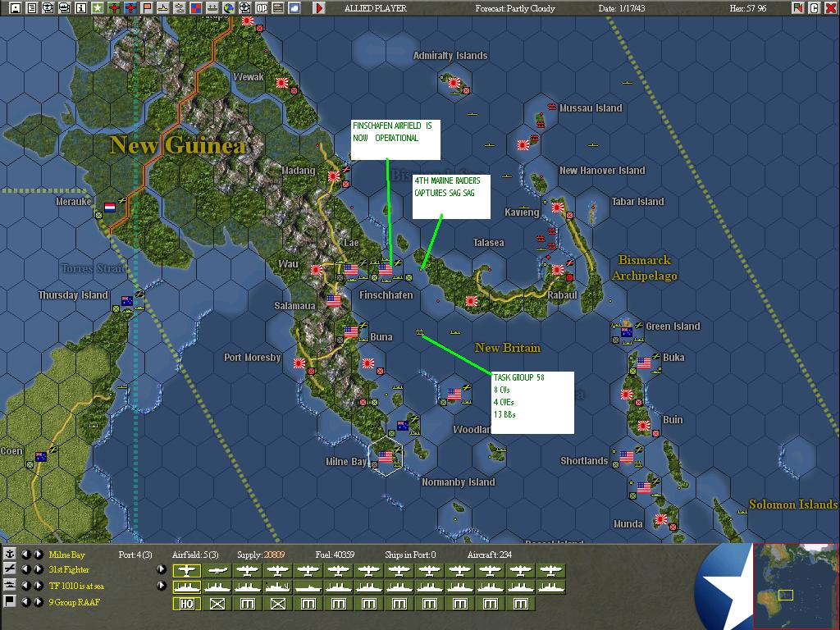
Task: Click the green and red flag icon top right
Action: click(x=798, y=7)
